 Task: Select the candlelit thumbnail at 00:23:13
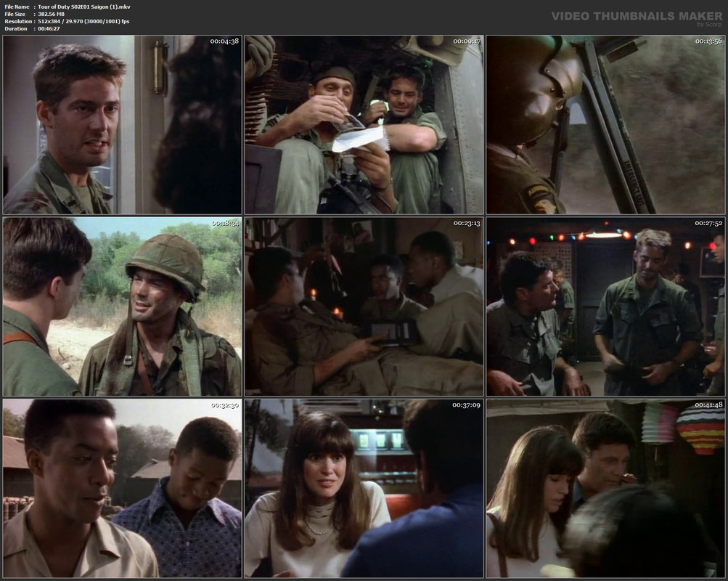click(x=364, y=306)
